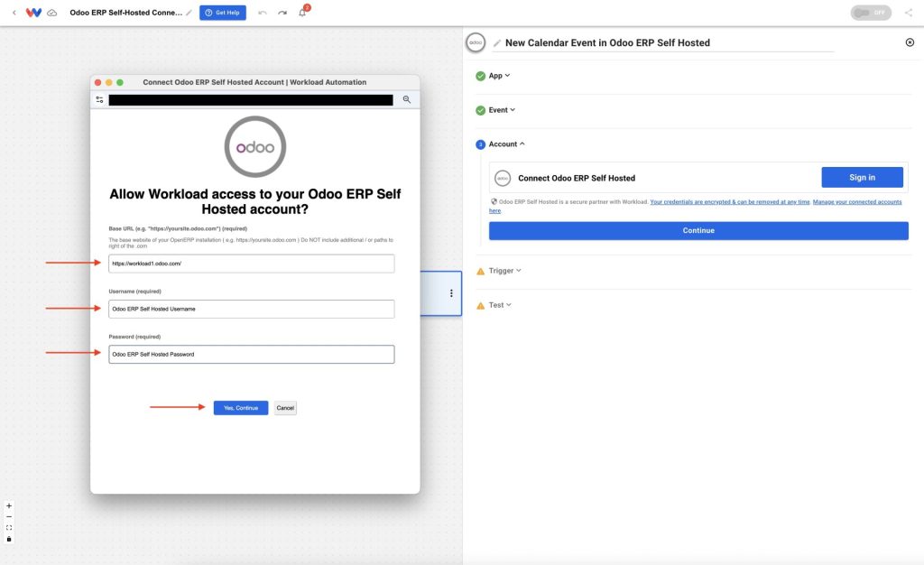Image resolution: width=924 pixels, height=565 pixels.
Task: Open 'Manage your connected accounts' link
Action: coord(857,201)
